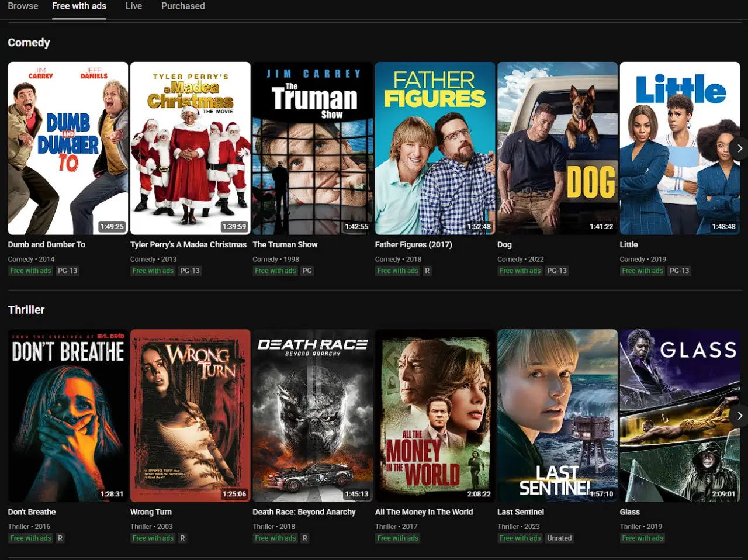
Task: Click the Dumb and Dumber To poster
Action: [68, 148]
